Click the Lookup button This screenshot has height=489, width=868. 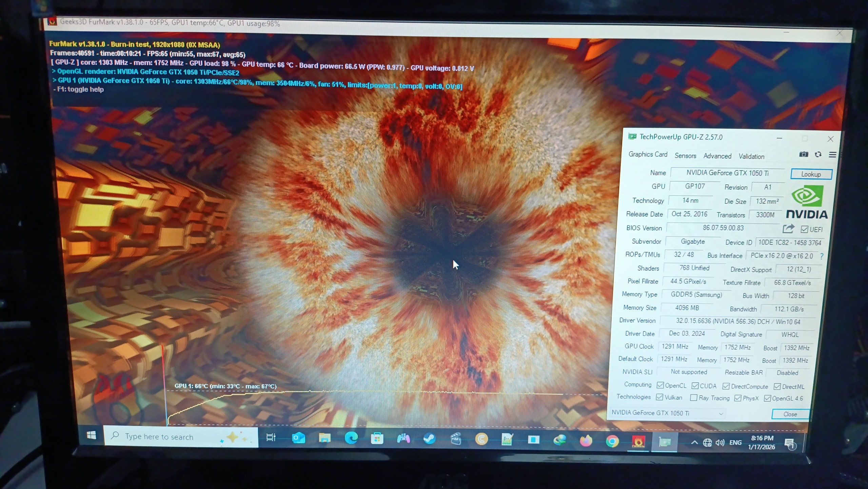[811, 174]
